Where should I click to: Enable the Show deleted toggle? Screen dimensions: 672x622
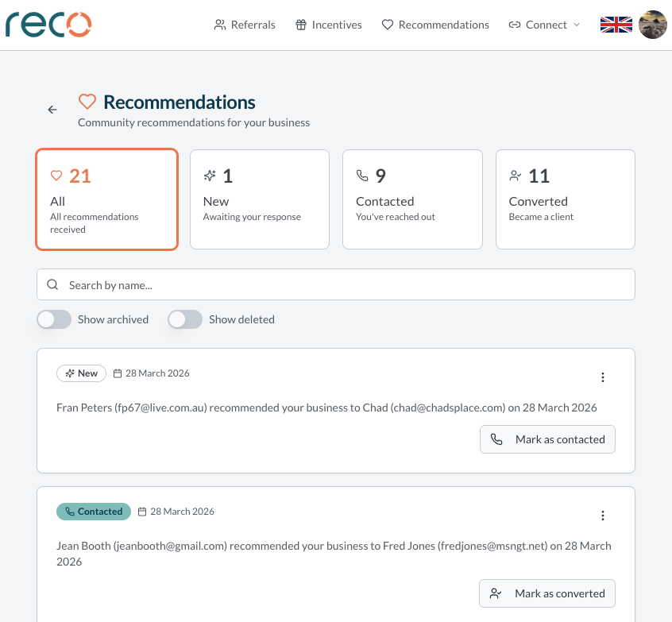point(185,319)
